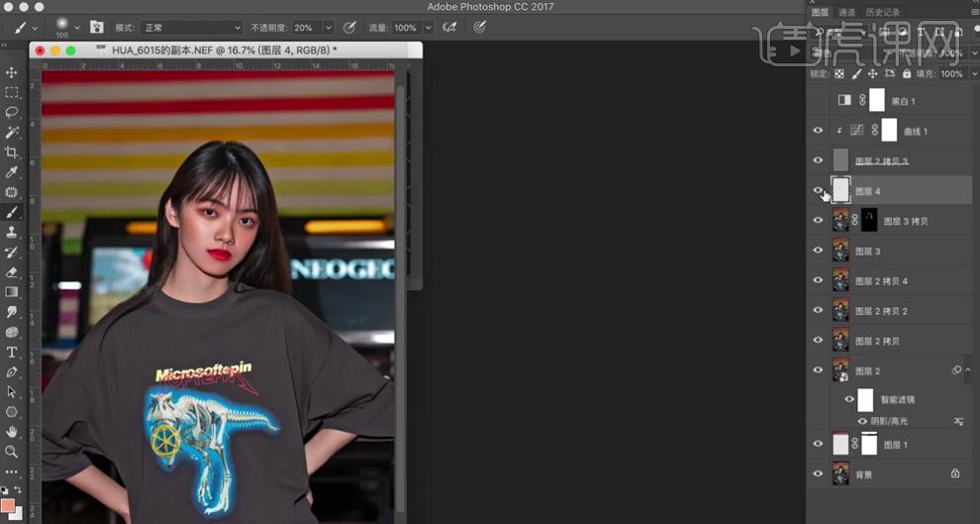Screen dimensions: 980x524
Task: Hide the 图层 2 拷贝 4 layer
Action: tap(818, 280)
